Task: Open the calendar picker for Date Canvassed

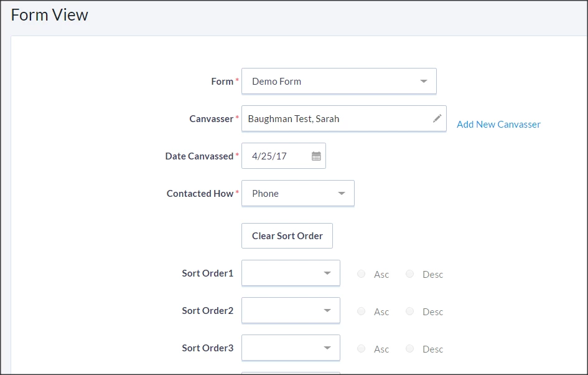Action: (316, 156)
